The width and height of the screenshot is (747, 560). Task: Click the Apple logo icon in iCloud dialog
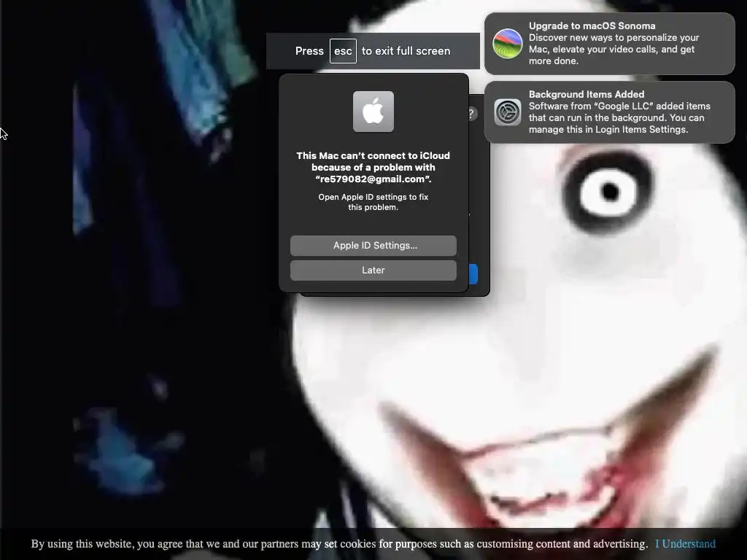point(373,112)
